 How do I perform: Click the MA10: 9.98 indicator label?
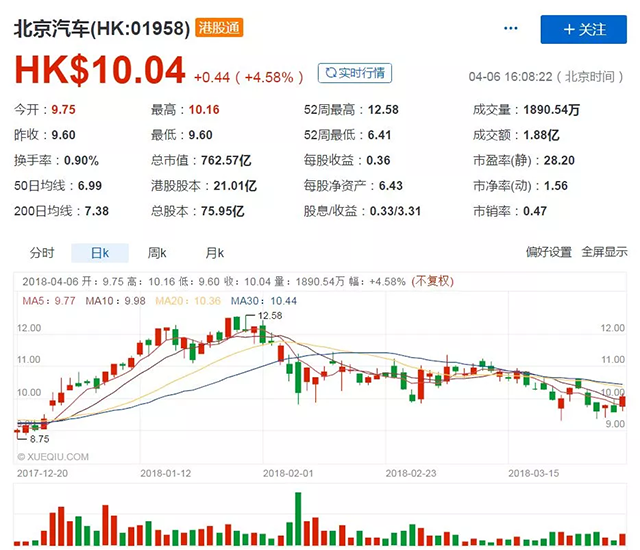pyautogui.click(x=116, y=301)
